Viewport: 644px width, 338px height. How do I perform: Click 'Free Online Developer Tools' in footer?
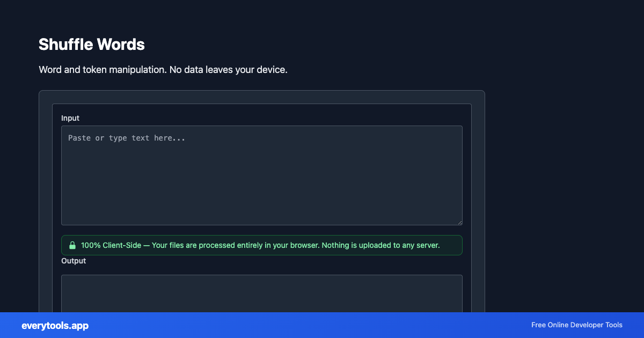tap(577, 325)
